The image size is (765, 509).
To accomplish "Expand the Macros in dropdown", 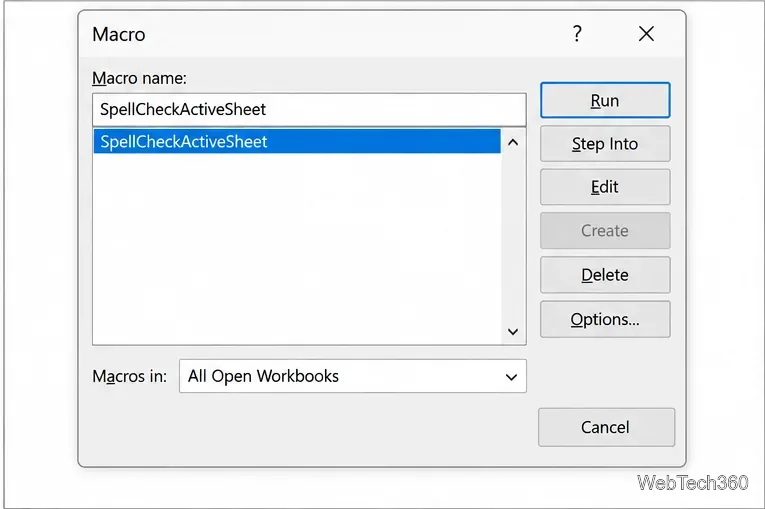I will click(353, 376).
